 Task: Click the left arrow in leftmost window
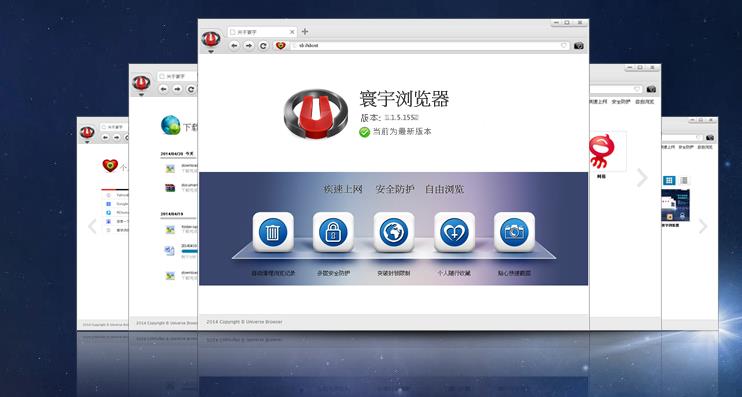(x=92, y=226)
